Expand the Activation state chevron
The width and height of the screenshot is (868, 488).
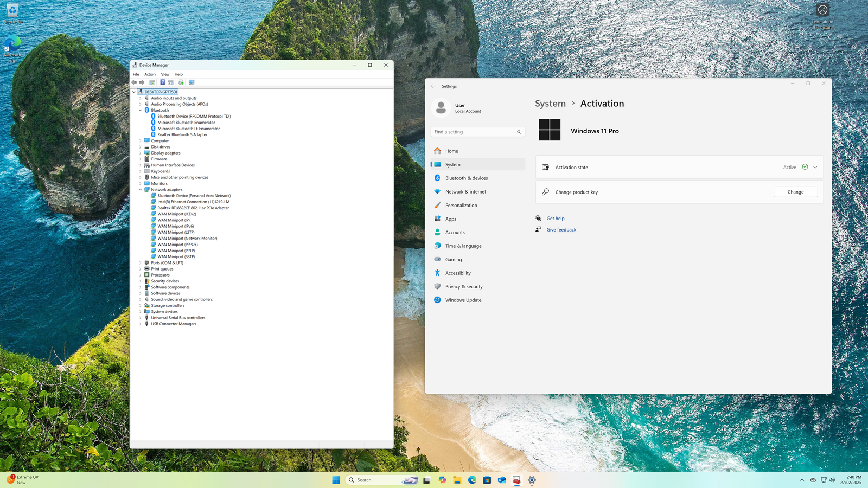point(815,168)
